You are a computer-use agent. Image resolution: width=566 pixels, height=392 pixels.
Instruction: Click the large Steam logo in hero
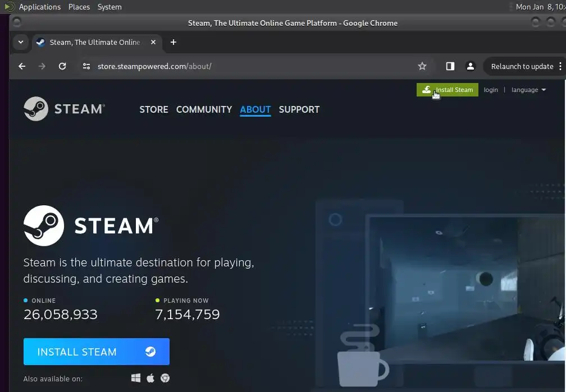(x=91, y=226)
